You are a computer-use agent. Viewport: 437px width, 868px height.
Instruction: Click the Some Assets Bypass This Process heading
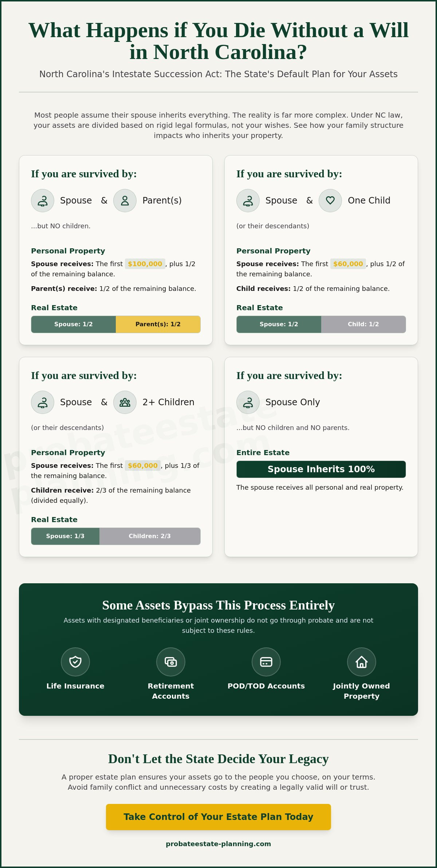219,605
